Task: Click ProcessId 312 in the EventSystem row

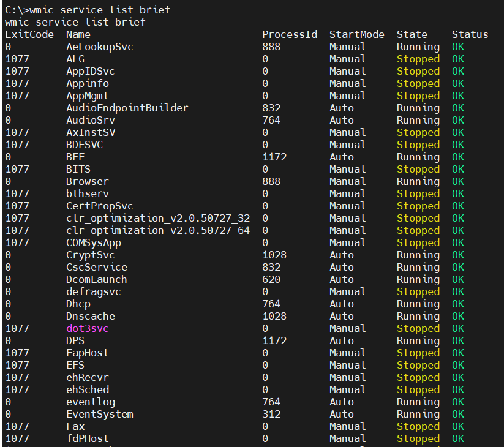Action: (271, 414)
